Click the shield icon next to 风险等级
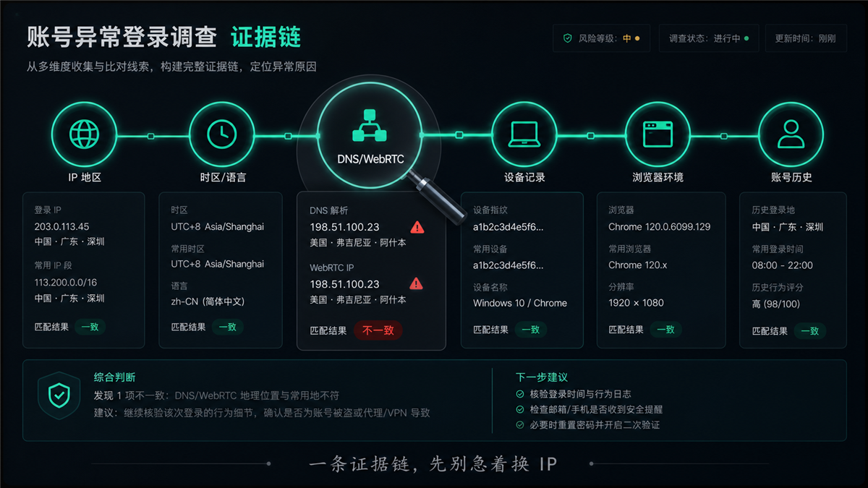This screenshot has width=868, height=488. 567,38
